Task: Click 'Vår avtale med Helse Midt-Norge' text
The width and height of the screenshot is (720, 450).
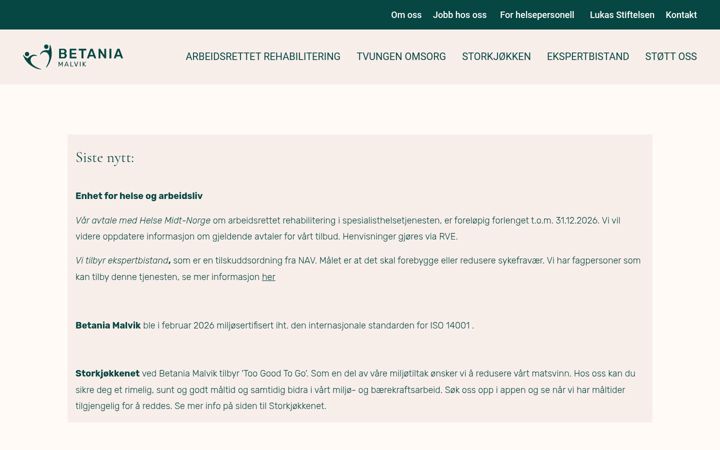Action: (143, 220)
